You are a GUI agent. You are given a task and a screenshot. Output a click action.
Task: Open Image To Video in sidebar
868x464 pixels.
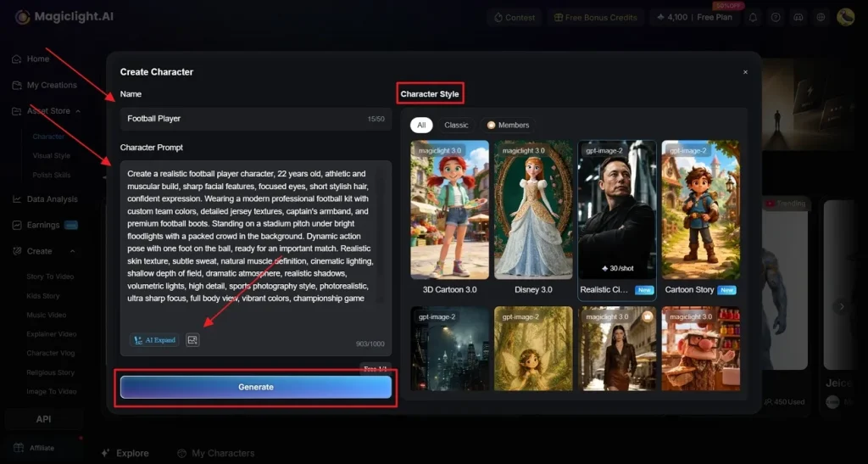pyautogui.click(x=51, y=391)
